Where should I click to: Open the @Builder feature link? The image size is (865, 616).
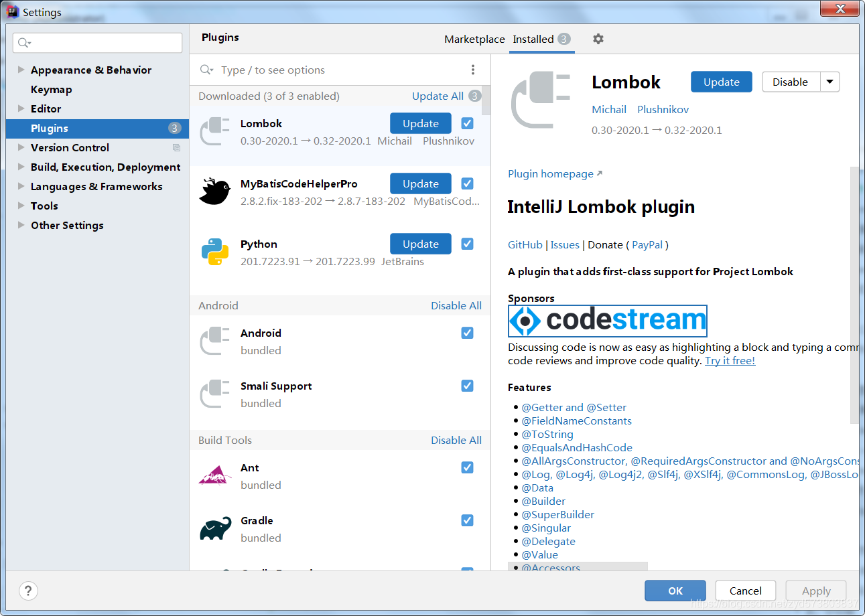(x=543, y=501)
